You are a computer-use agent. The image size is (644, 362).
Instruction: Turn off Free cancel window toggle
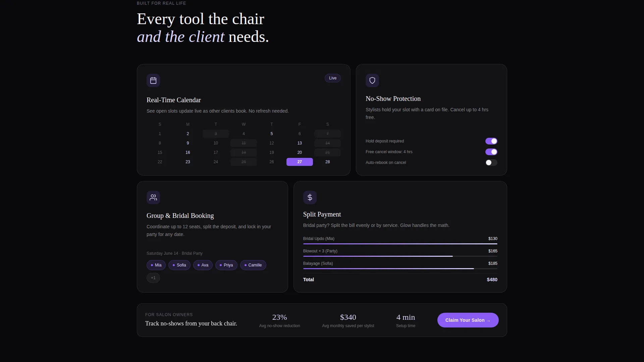click(x=491, y=152)
